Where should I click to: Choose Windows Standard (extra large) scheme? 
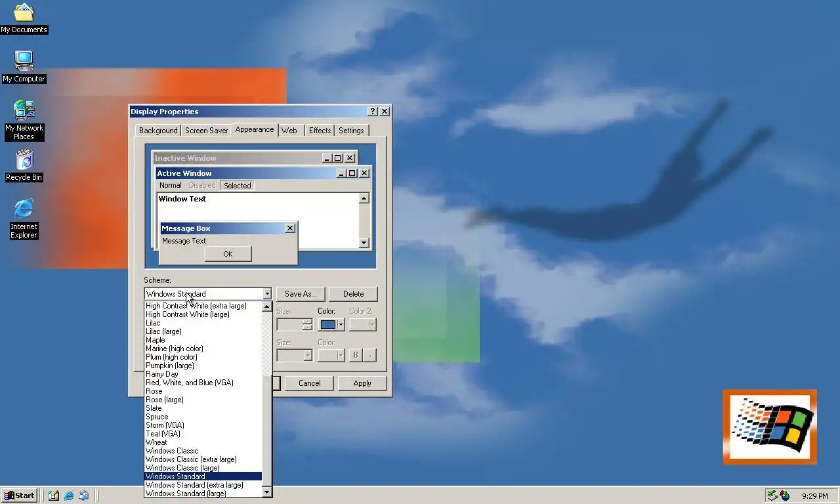[x=203, y=485]
